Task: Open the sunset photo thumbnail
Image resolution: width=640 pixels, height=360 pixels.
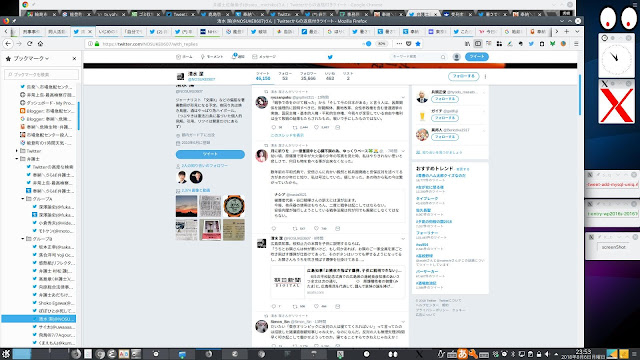Action: click(187, 206)
